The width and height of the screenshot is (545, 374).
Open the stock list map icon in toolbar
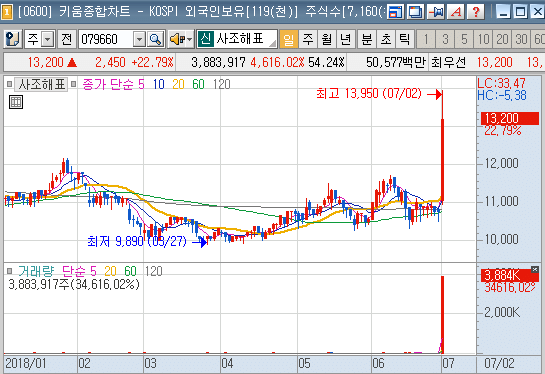click(13, 39)
